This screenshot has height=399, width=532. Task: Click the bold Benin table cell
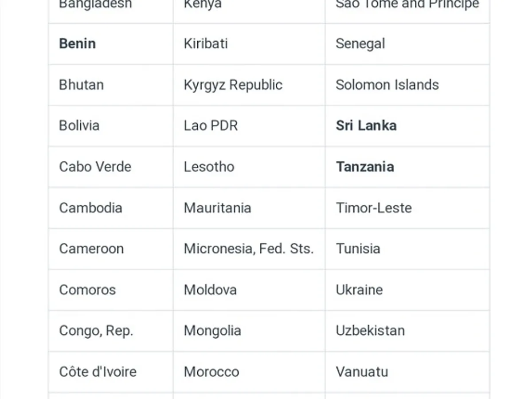pyautogui.click(x=78, y=43)
